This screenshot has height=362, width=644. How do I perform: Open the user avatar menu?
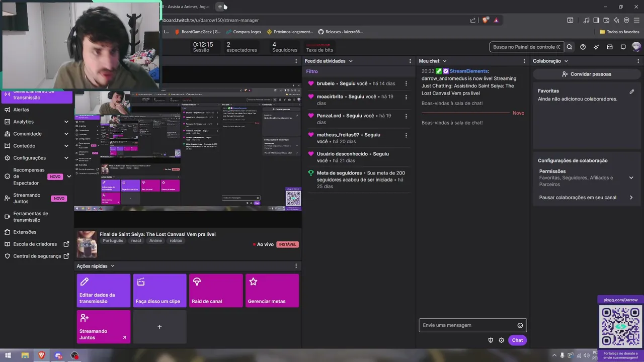pyautogui.click(x=636, y=47)
